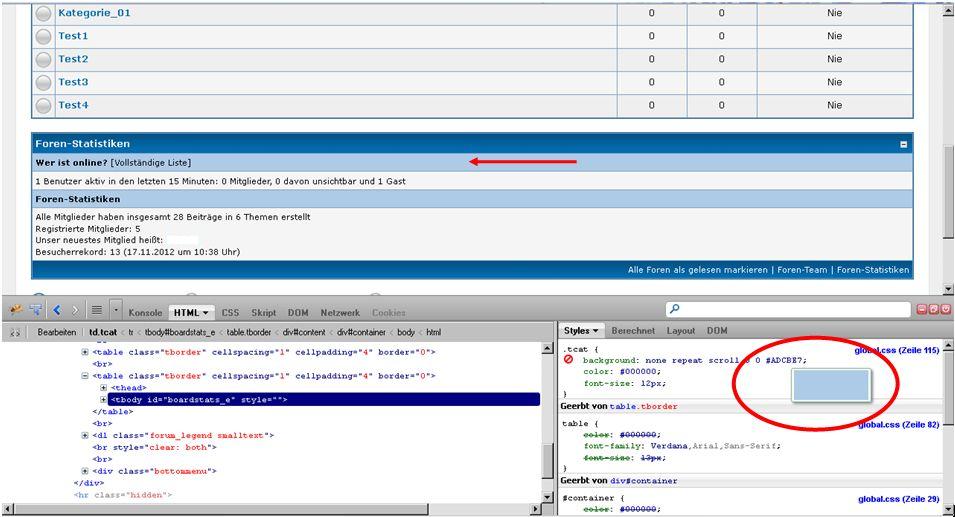Deactivate Firebug with the red power button

click(x=945, y=309)
